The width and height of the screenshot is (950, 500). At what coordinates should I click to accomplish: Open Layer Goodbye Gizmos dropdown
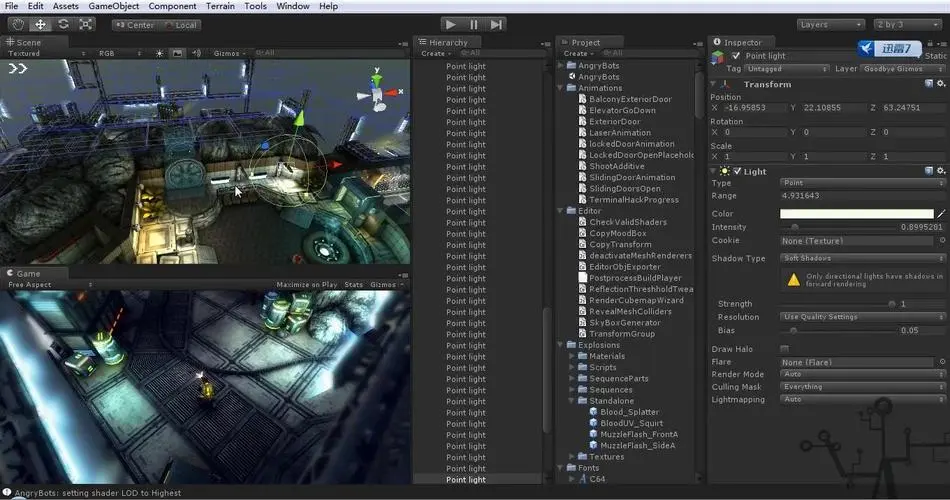903,69
